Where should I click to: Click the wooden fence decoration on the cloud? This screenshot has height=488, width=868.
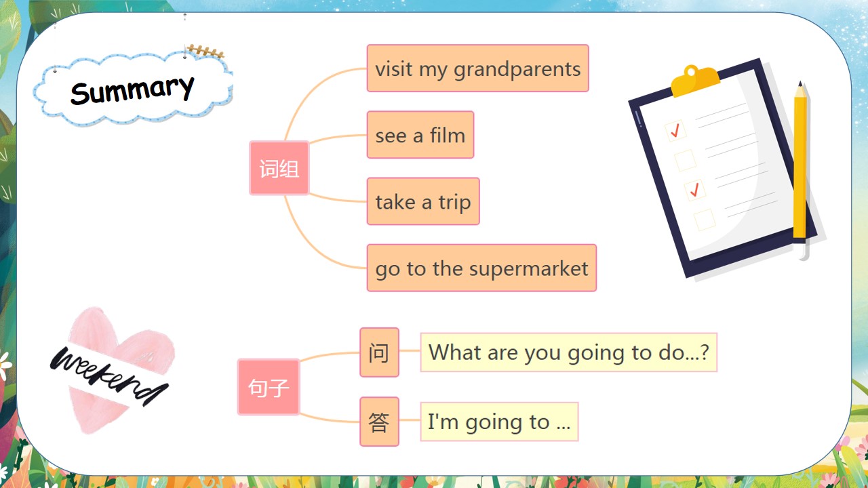point(205,52)
